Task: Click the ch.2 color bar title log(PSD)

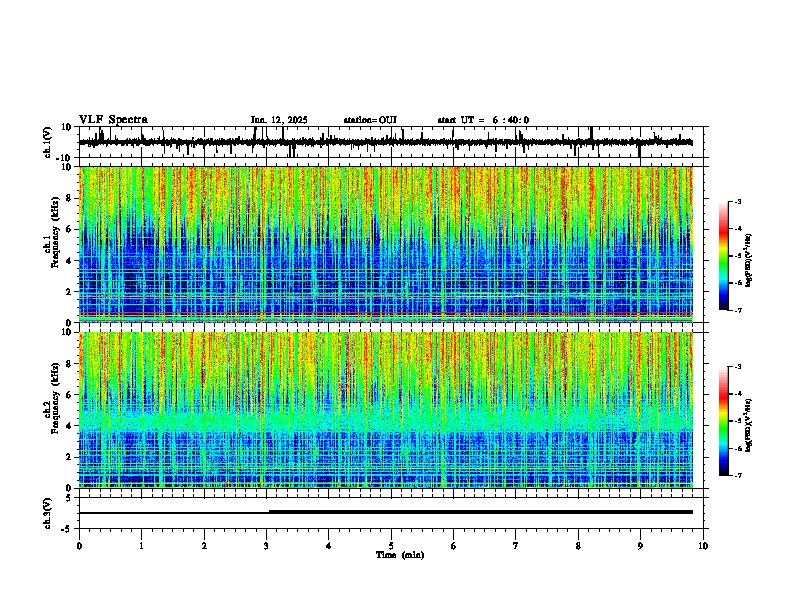Action: tap(749, 425)
